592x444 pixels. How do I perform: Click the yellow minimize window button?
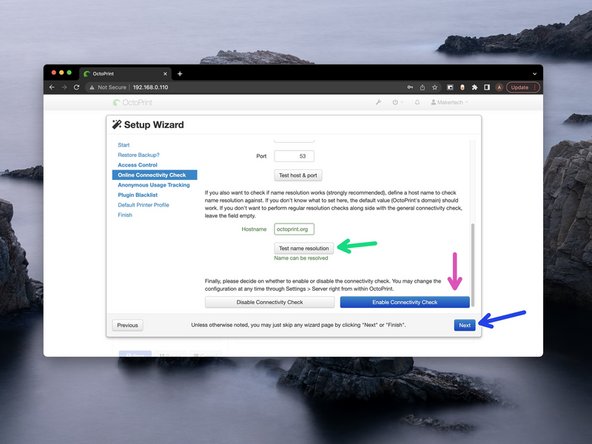62,72
